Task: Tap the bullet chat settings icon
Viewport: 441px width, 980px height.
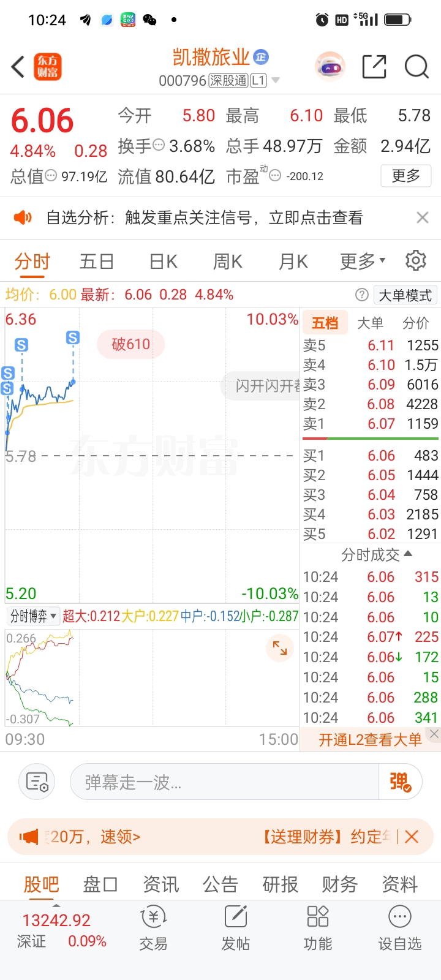Action: click(37, 782)
